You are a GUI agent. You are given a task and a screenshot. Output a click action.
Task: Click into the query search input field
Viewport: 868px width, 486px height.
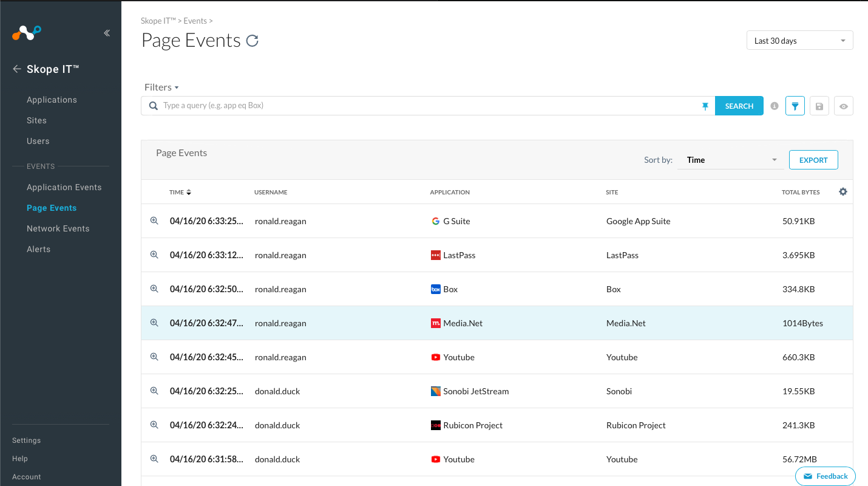(x=425, y=106)
